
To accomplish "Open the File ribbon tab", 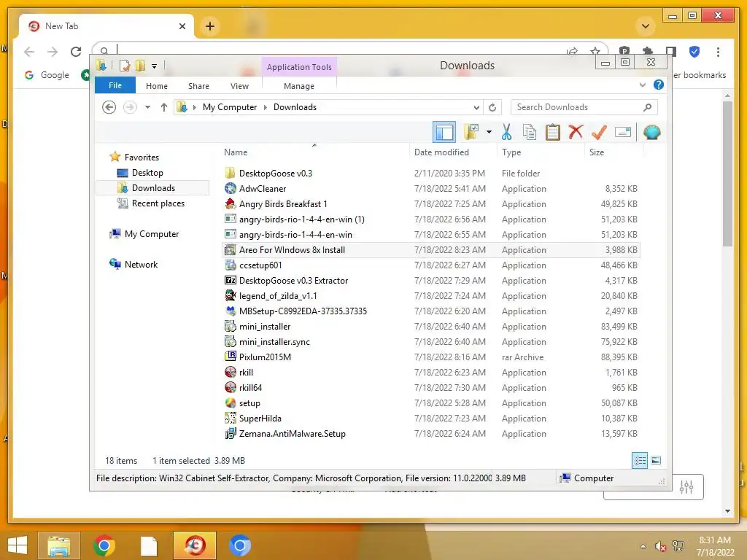I will click(x=115, y=85).
